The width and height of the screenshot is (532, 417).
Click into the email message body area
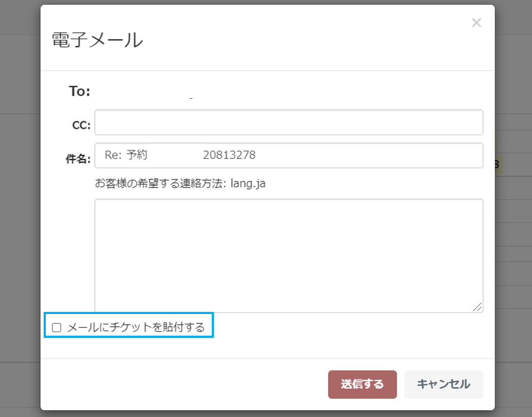pyautogui.click(x=288, y=255)
